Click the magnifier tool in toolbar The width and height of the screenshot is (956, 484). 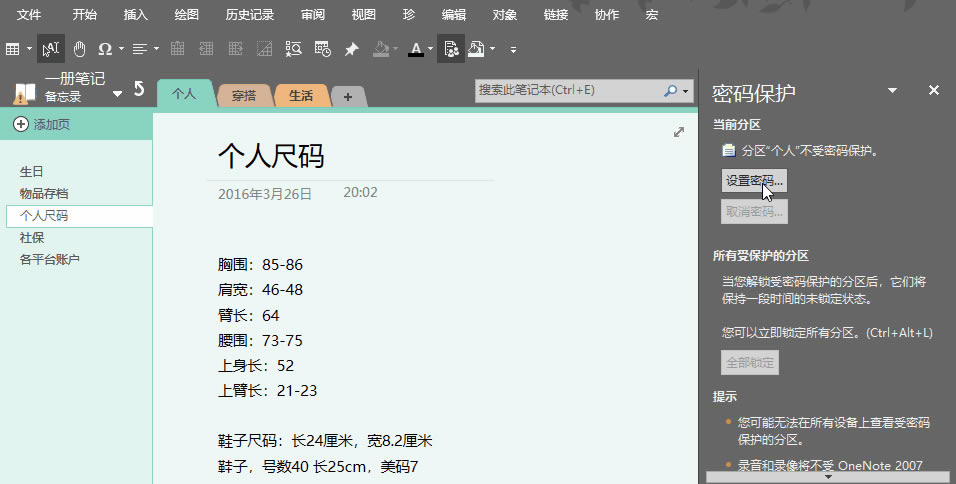tap(294, 48)
